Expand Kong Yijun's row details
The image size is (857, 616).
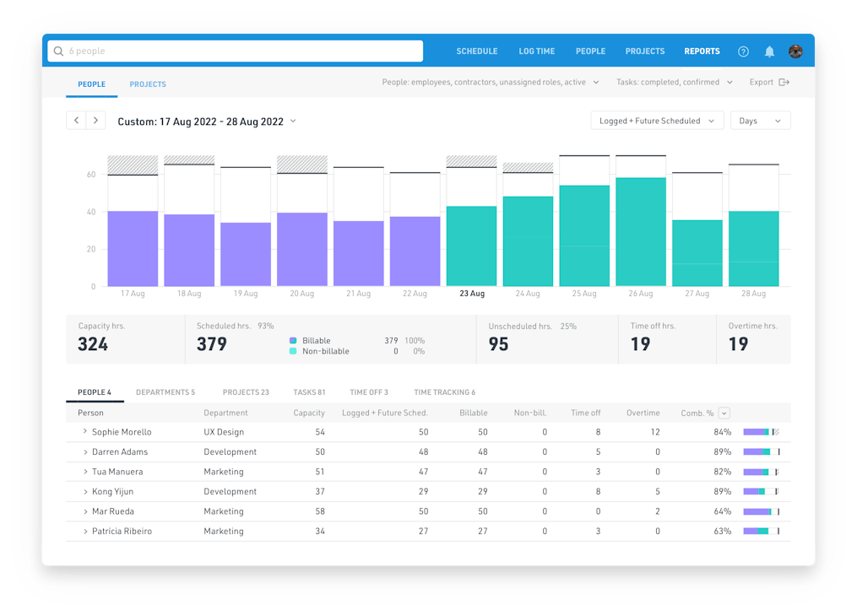tap(85, 492)
